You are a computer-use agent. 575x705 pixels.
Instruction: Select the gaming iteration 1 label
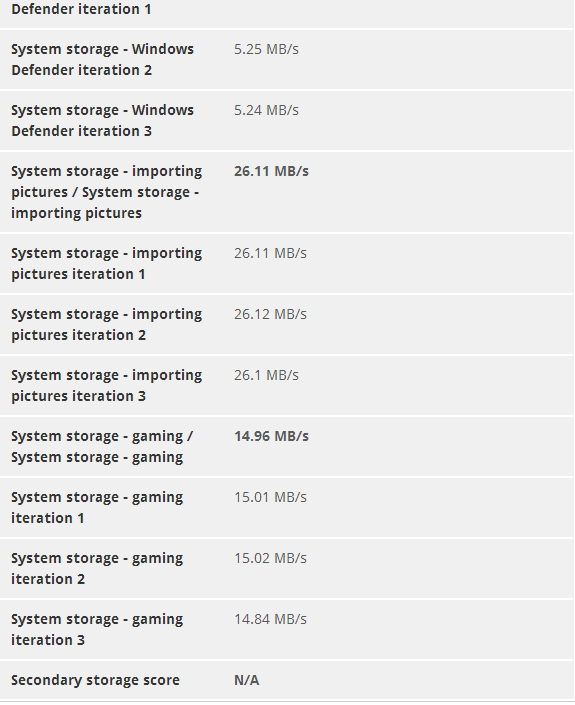coord(97,508)
